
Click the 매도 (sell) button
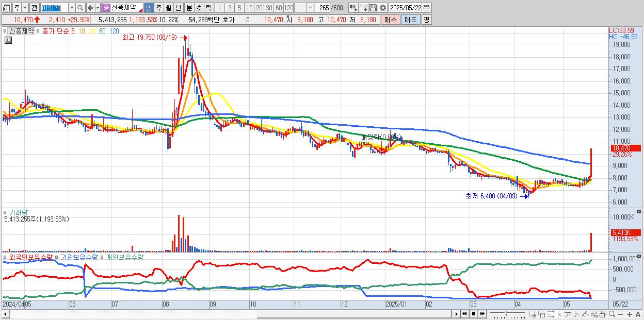410,20
